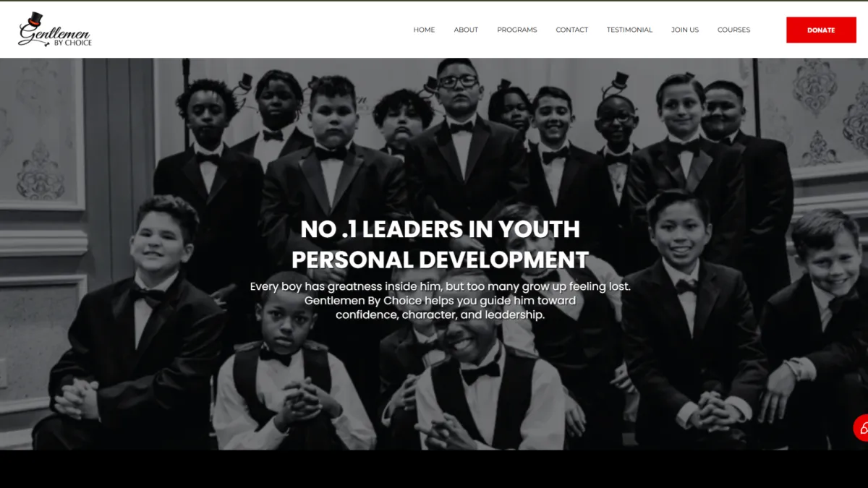The width and height of the screenshot is (868, 488).
Task: Open the red floating chat bubble
Action: tap(861, 428)
